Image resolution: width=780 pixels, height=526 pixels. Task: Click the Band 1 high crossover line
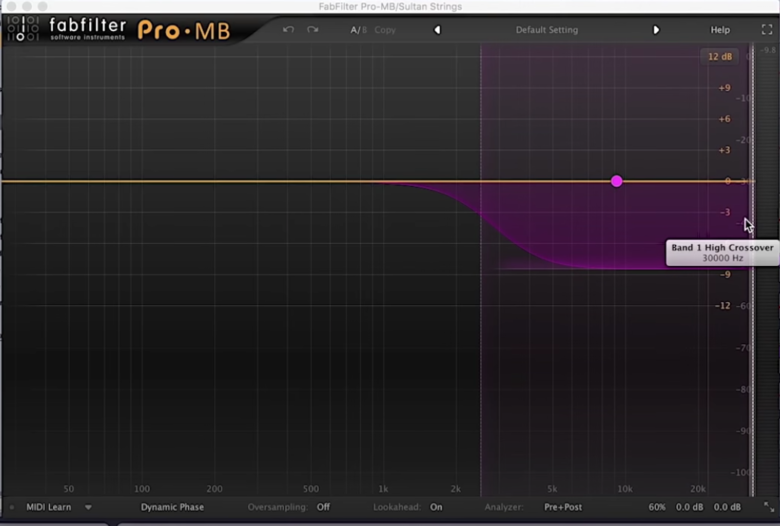click(753, 269)
